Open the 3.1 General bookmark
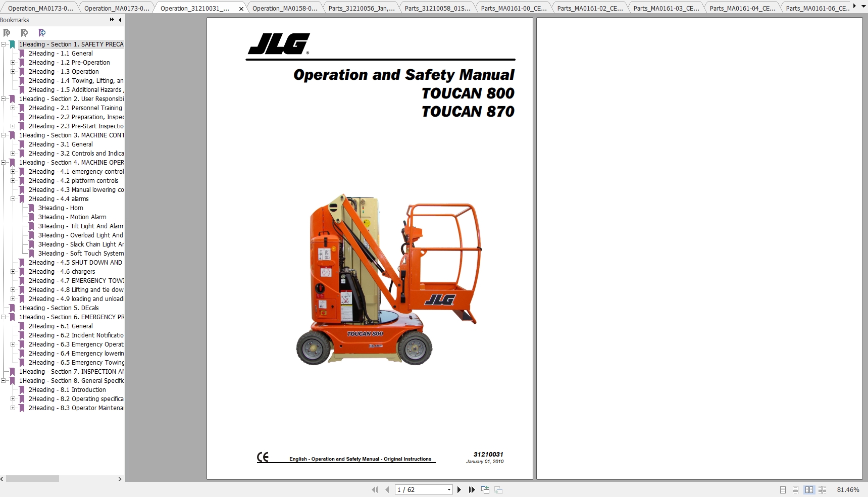868x497 pixels. pyautogui.click(x=61, y=144)
